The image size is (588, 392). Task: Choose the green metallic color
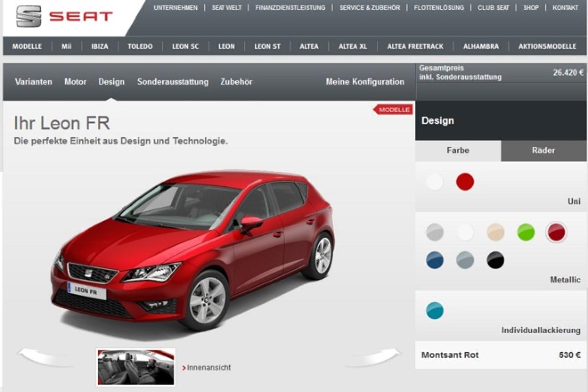click(x=526, y=232)
